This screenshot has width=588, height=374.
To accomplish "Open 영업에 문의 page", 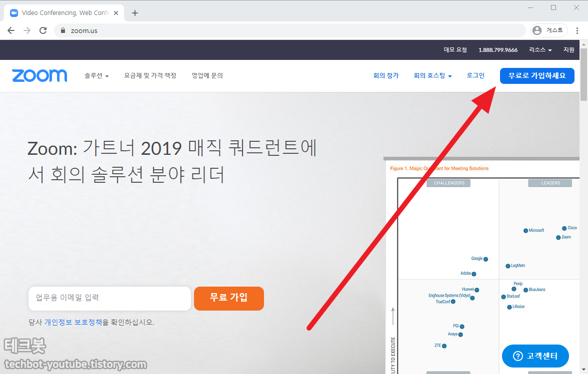I will click(207, 75).
